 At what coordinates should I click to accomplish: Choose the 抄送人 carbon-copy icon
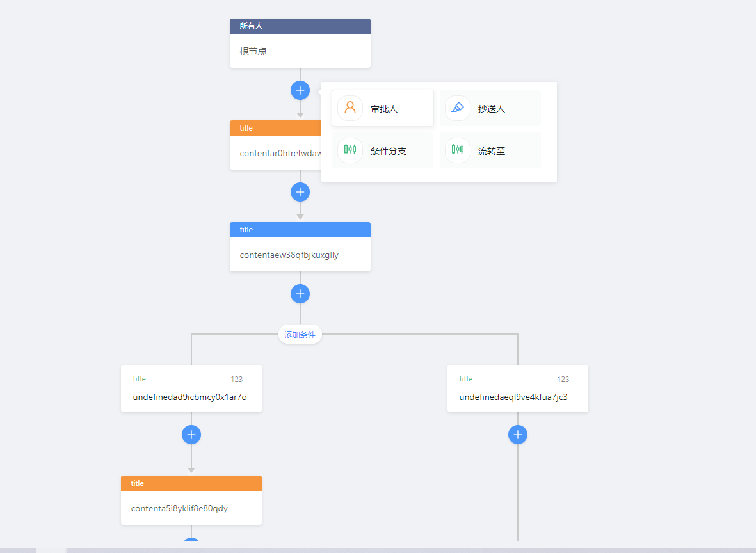[x=457, y=108]
